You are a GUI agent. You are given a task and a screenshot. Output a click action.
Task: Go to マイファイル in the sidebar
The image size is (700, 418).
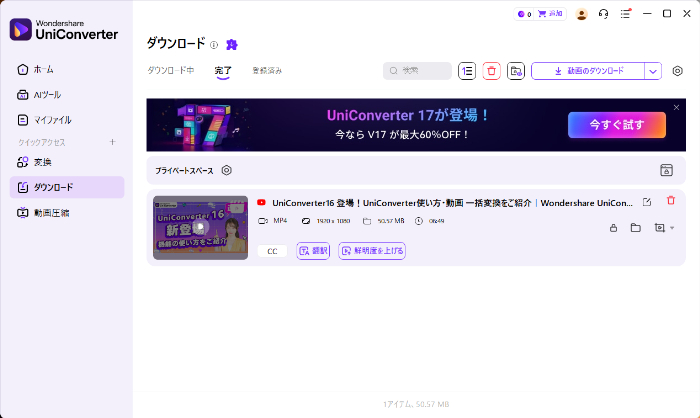[44, 120]
